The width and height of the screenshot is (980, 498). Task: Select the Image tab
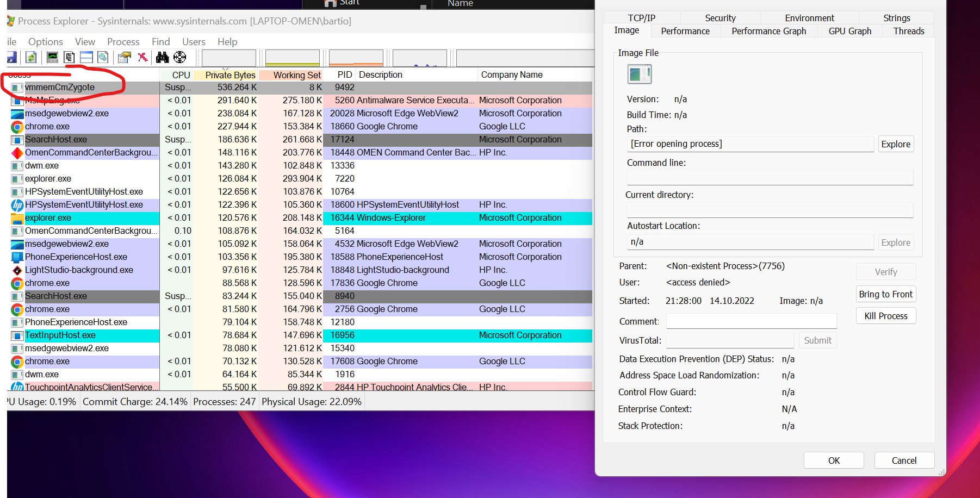(x=627, y=30)
